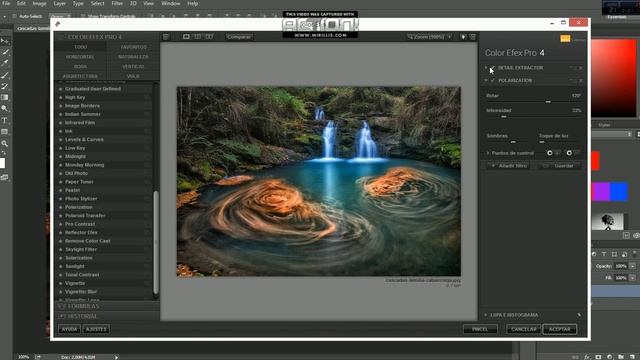Select single image preview mode icon
This screenshot has height=360, width=640.
point(186,37)
